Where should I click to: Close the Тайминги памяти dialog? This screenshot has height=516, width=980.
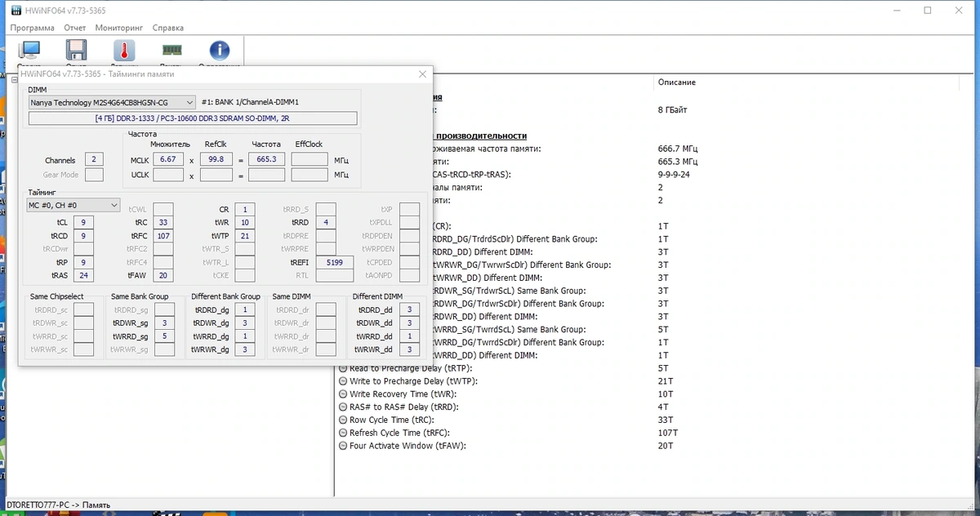click(422, 74)
